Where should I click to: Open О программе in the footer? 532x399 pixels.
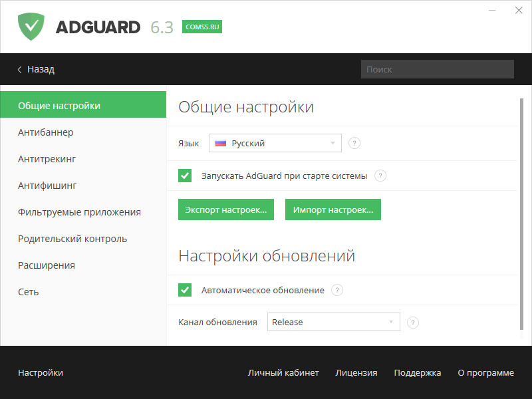486,373
